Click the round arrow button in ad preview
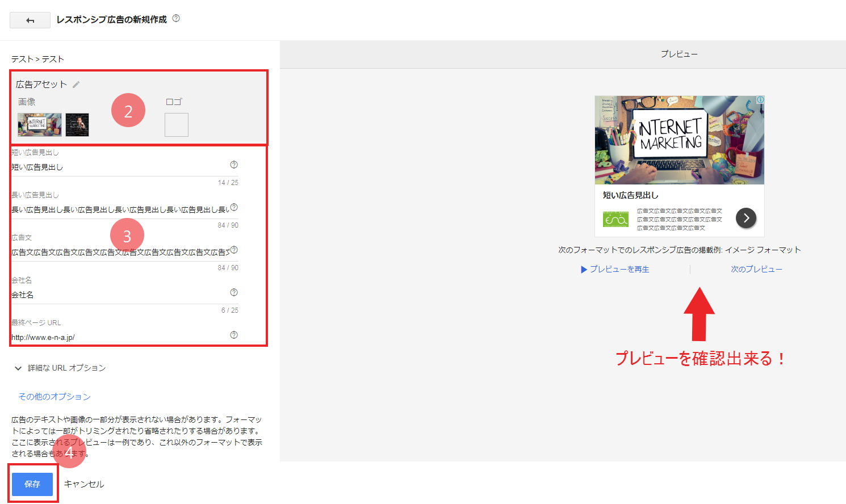The height and width of the screenshot is (504, 846). (x=746, y=218)
